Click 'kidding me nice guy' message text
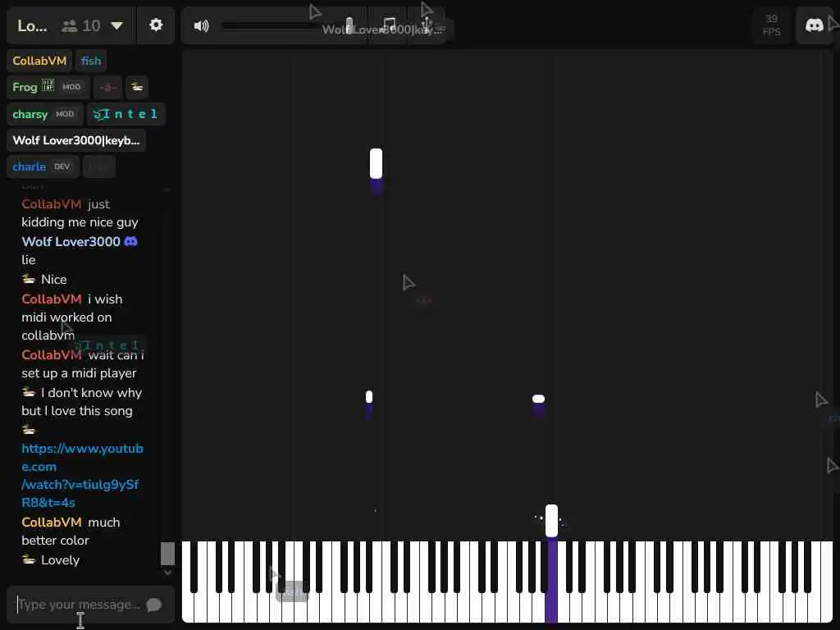Viewport: 840px width, 630px height. point(80,222)
